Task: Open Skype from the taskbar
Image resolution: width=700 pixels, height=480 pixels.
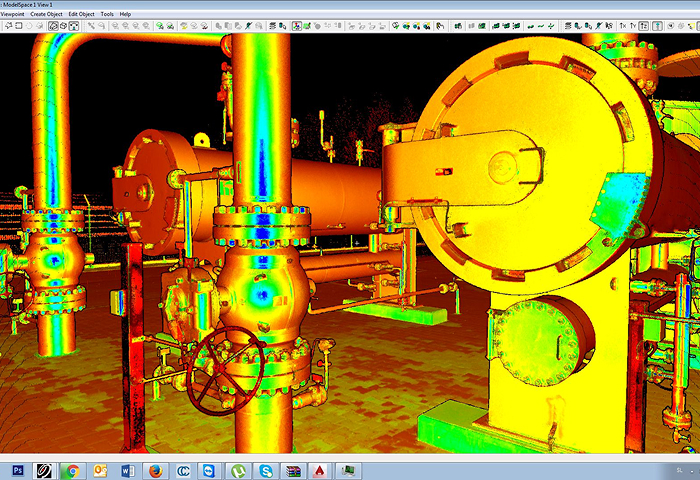Action: (x=265, y=469)
